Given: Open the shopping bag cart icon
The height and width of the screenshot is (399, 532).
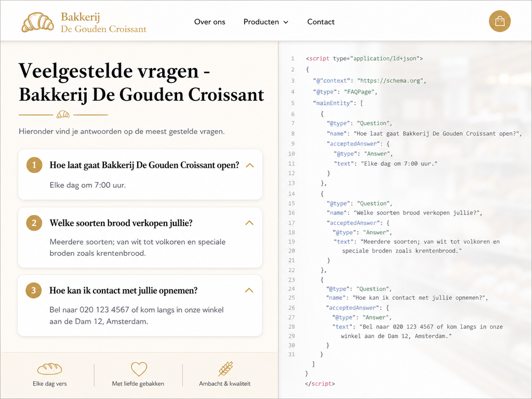Looking at the screenshot, I should (x=499, y=21).
